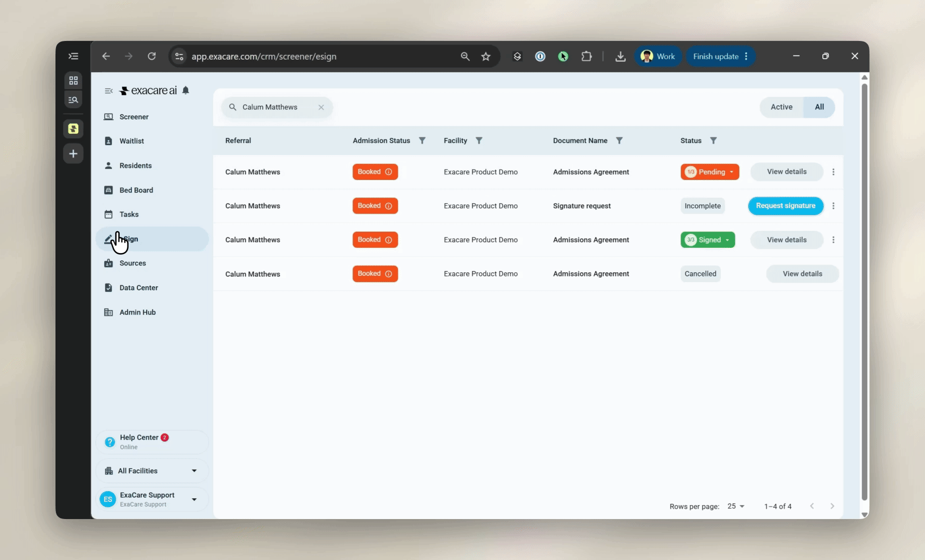Click Booked info icon in Cancelled row
Image resolution: width=925 pixels, height=560 pixels.
388,274
